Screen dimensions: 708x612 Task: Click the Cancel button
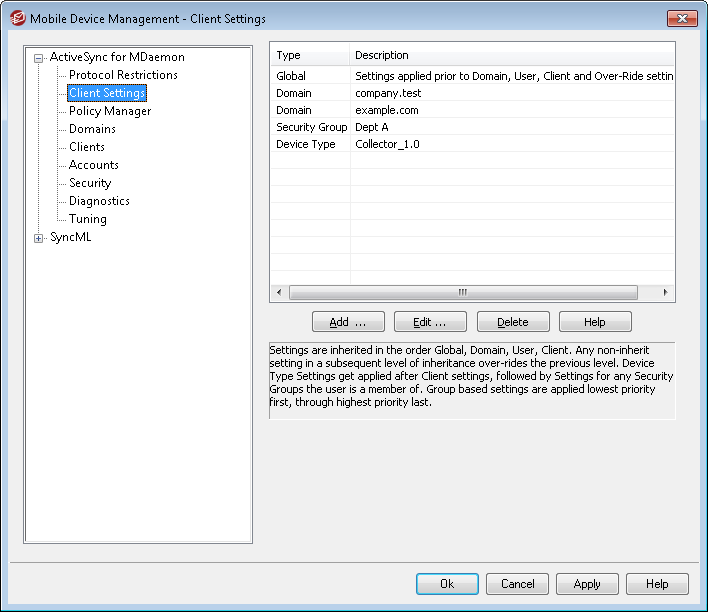pos(517,584)
